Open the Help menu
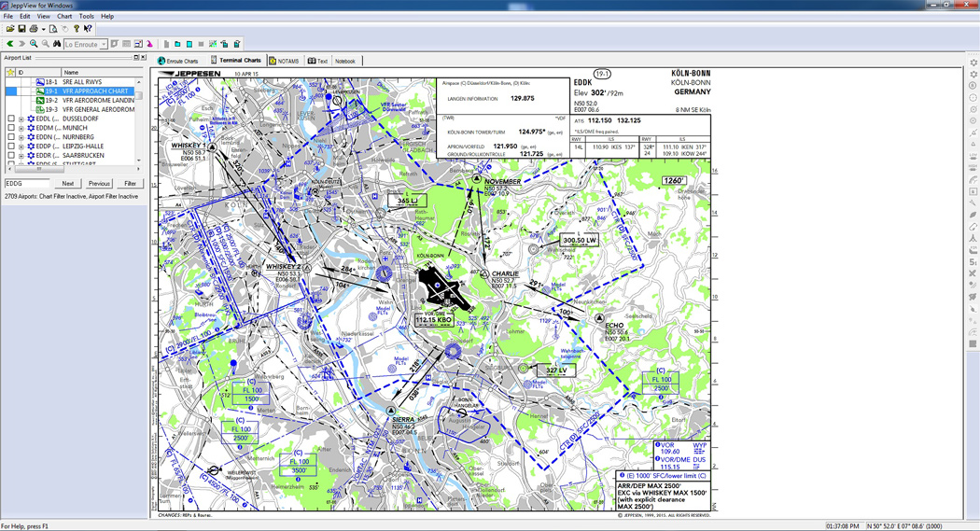This screenshot has width=980, height=531. (107, 16)
